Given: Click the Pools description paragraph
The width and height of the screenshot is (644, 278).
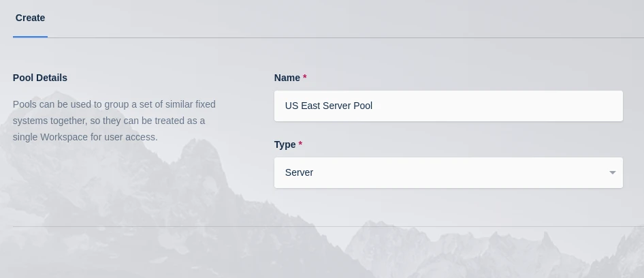Looking at the screenshot, I should (x=114, y=121).
